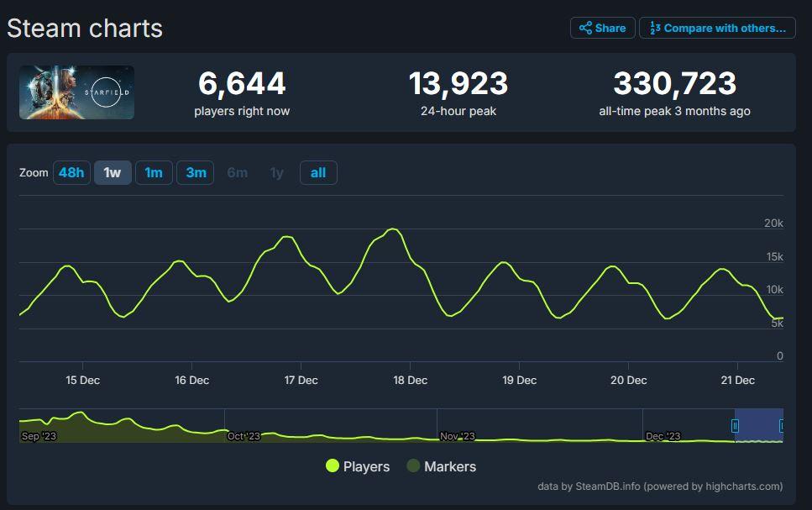Click the selected range in the navigator
Screen dimensions: 812x510
tap(758, 425)
